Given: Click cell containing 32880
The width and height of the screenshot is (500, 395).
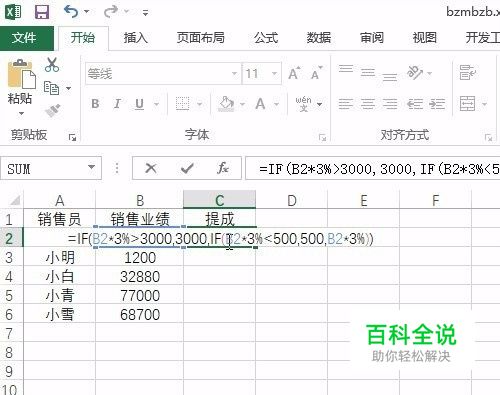Looking at the screenshot, I should tap(140, 277).
